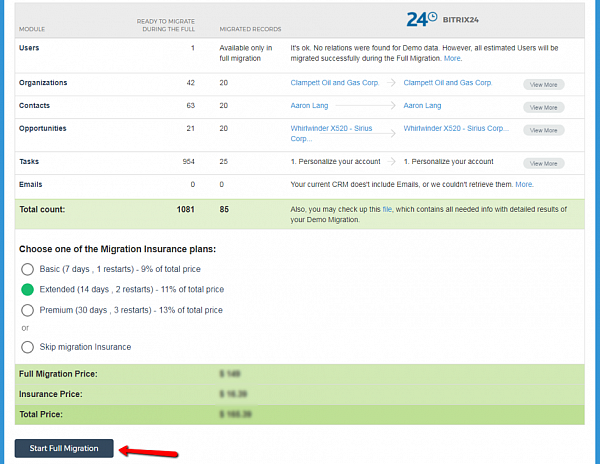Open the demo migration results file link
Screen dimensions: 600x464
387,208
